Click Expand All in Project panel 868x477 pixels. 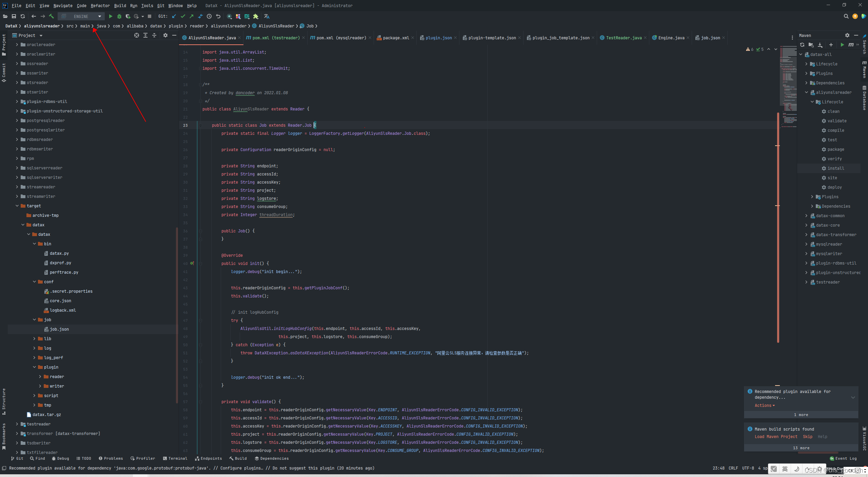pos(145,35)
